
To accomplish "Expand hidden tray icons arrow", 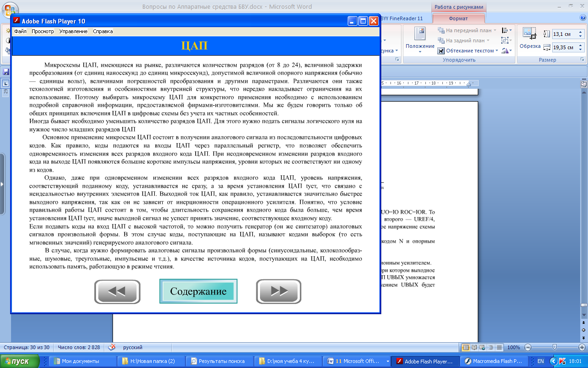I will pos(553,361).
